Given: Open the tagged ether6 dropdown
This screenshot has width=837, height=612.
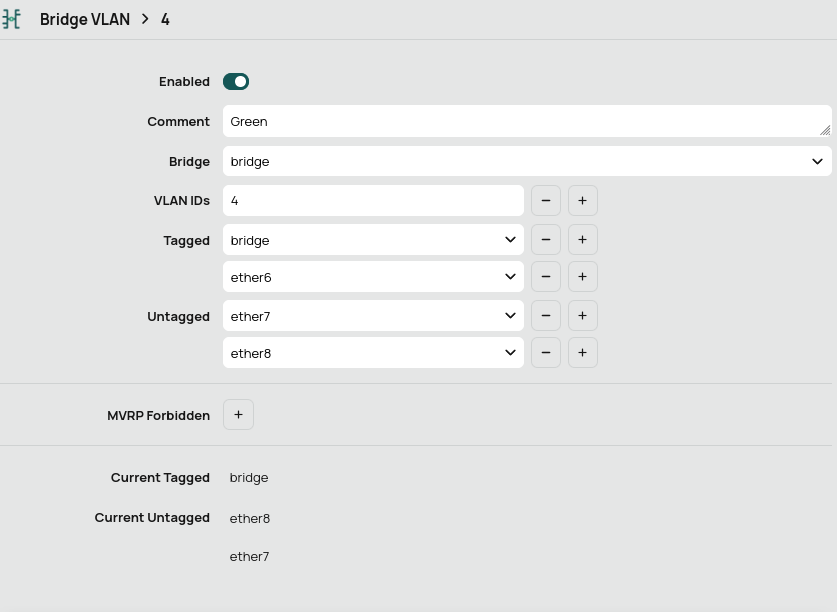Looking at the screenshot, I should click(373, 277).
